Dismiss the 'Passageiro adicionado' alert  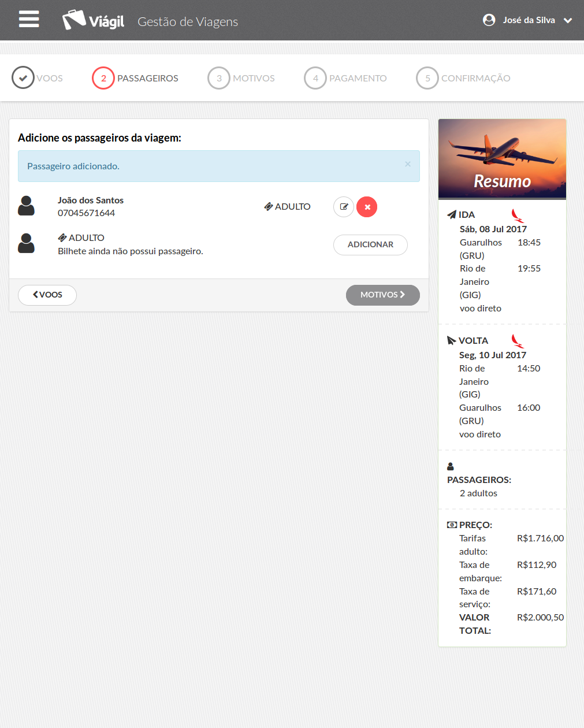[408, 164]
